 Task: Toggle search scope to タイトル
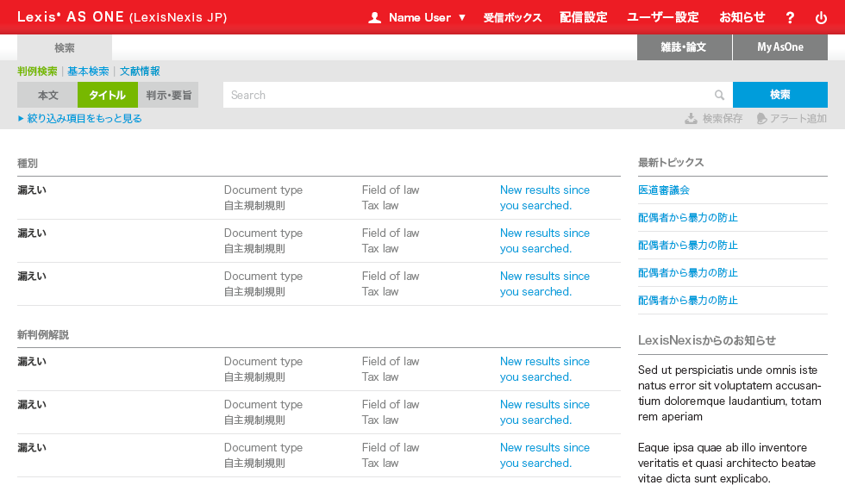tap(108, 95)
